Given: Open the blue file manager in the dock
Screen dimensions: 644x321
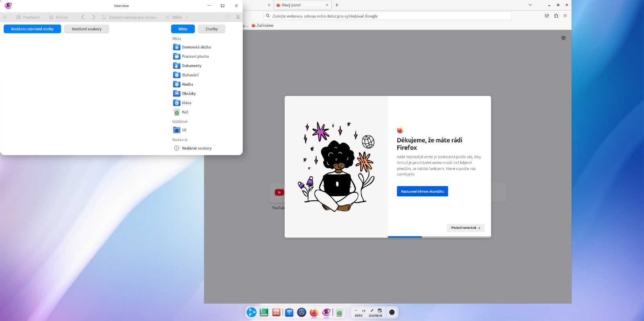Looking at the screenshot, I should tap(289, 312).
